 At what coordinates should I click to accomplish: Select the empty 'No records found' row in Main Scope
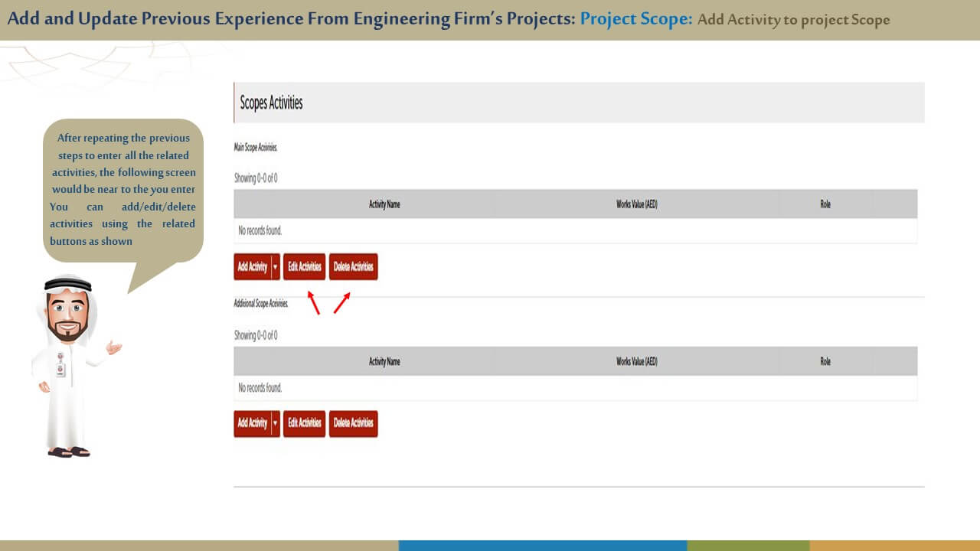tap(574, 230)
